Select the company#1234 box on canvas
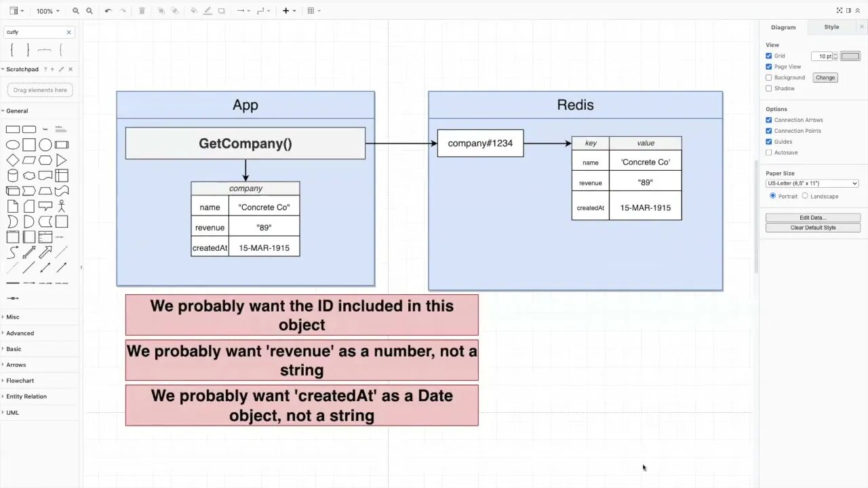This screenshot has height=488, width=868. click(x=480, y=144)
